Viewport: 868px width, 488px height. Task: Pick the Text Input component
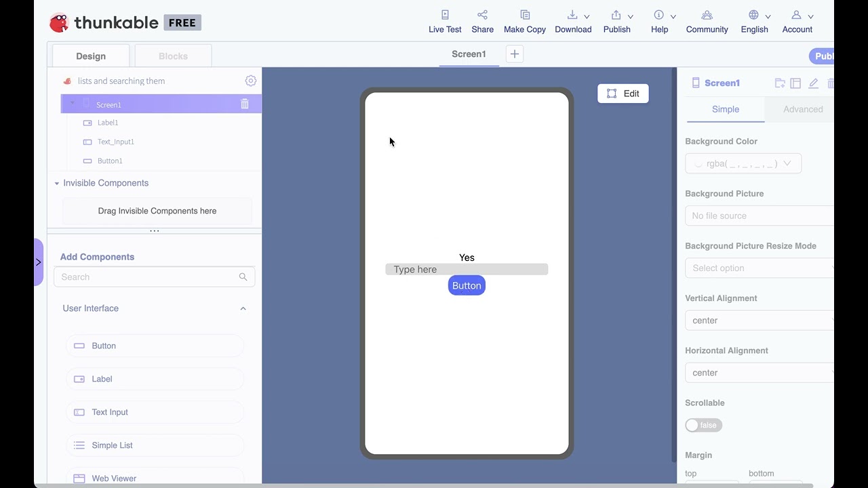[x=155, y=412]
